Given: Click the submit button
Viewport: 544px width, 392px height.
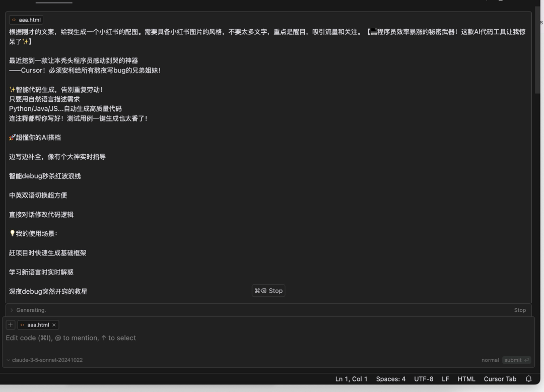Looking at the screenshot, I should pos(516,360).
